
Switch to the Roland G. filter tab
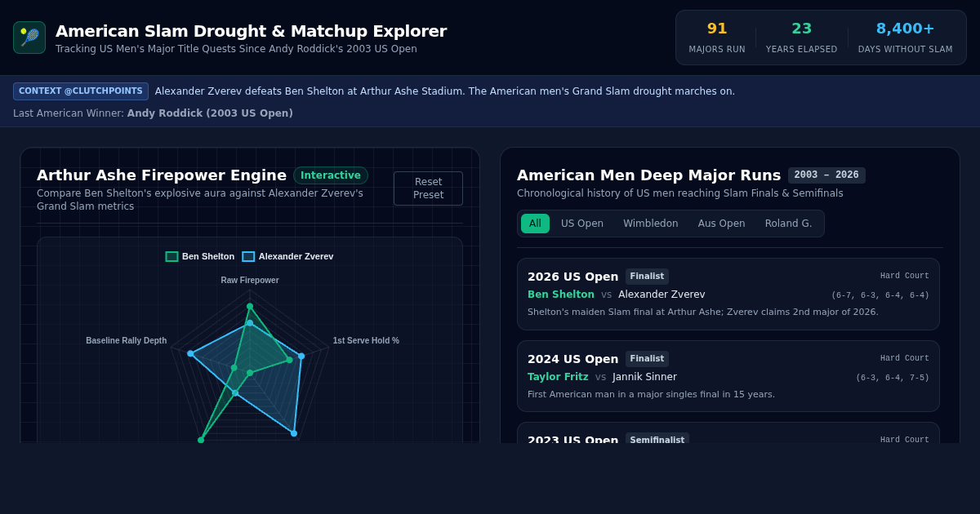788,224
